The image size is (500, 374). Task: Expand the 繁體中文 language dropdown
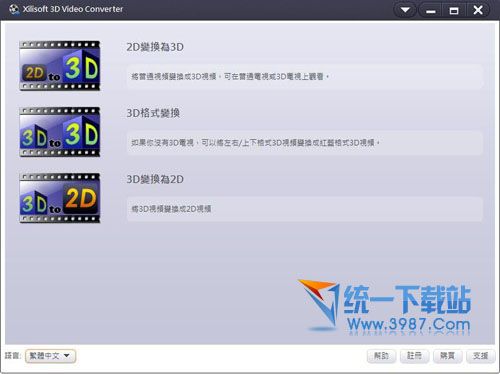coord(50,356)
